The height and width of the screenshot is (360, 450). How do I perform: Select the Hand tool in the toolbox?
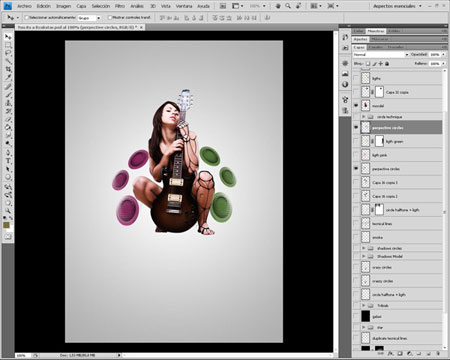(x=8, y=203)
